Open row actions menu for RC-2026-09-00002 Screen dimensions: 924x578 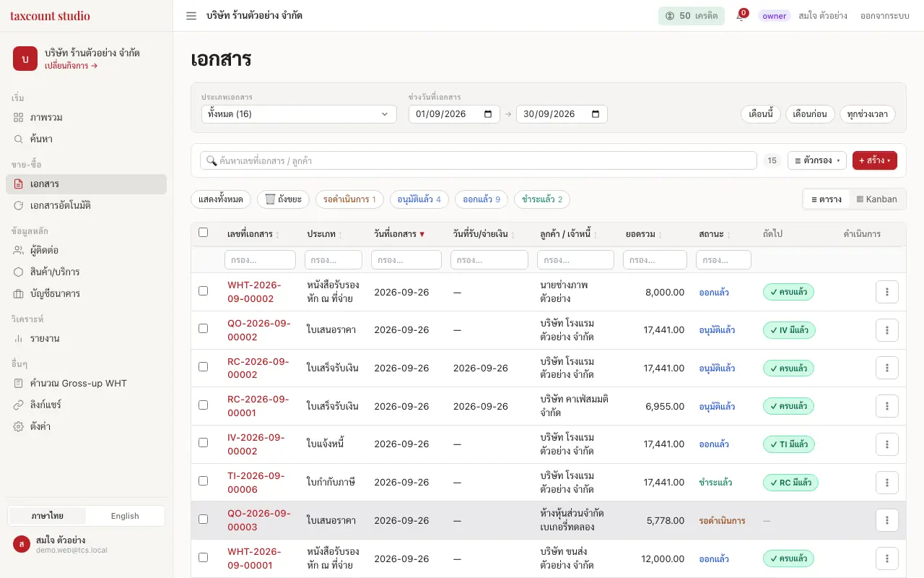click(887, 368)
